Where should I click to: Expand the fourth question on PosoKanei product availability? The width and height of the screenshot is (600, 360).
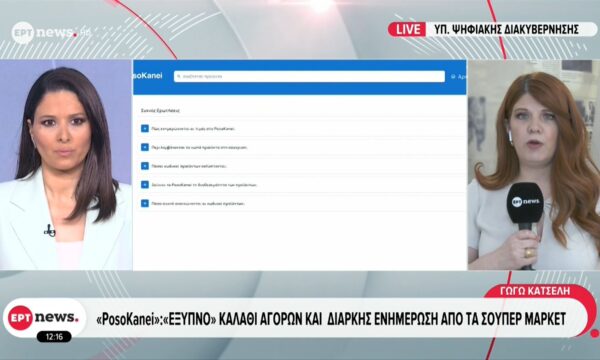145,184
